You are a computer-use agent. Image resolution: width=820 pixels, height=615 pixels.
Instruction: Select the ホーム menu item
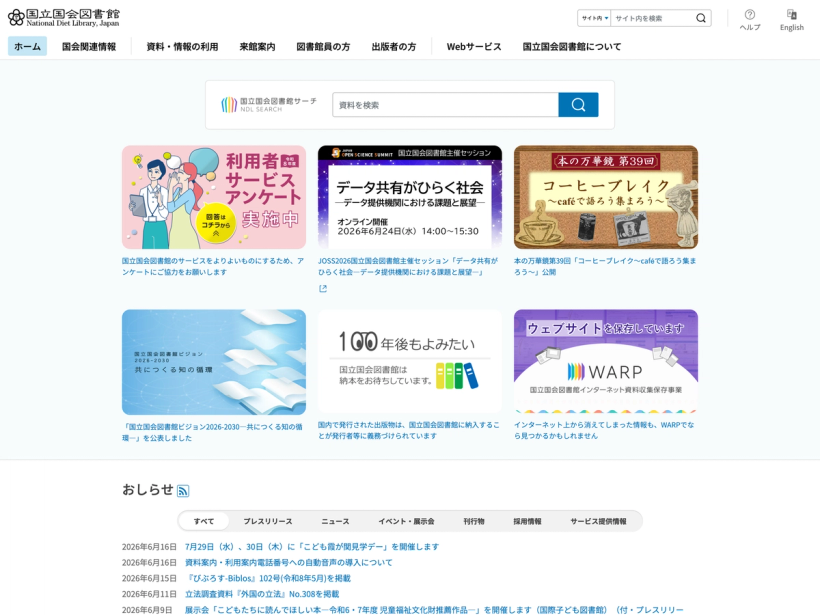pos(27,47)
